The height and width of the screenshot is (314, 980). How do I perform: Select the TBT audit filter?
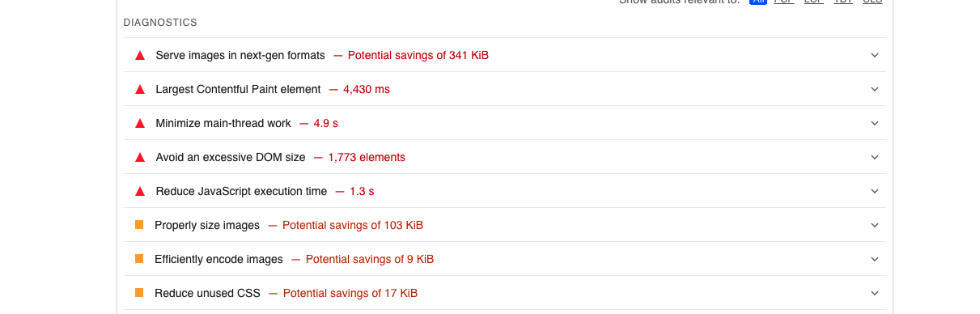(x=842, y=2)
